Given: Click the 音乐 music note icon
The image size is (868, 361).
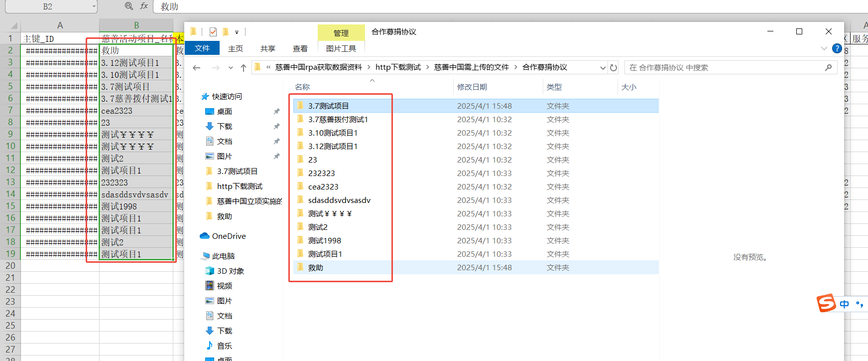Looking at the screenshot, I should pyautogui.click(x=210, y=346).
